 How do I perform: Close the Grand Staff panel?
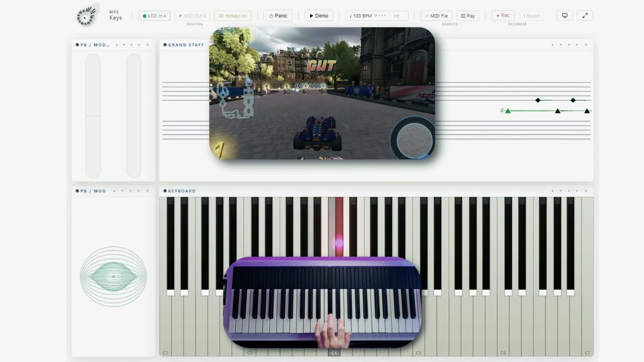[x=586, y=45]
